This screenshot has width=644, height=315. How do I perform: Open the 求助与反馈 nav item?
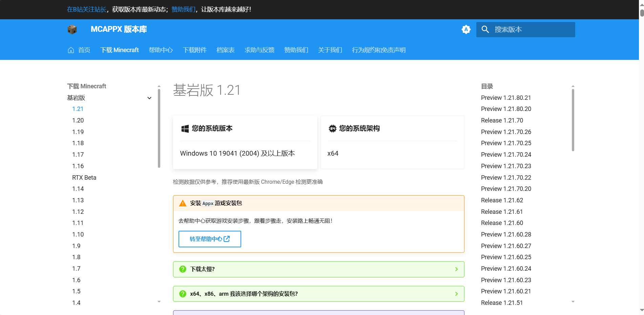pos(259,50)
